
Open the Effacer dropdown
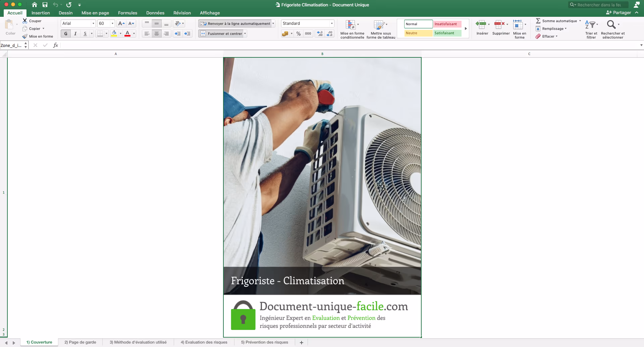click(x=546, y=36)
